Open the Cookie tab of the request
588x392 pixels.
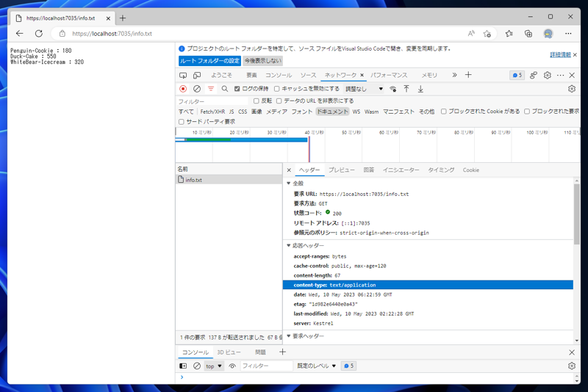[470, 170]
